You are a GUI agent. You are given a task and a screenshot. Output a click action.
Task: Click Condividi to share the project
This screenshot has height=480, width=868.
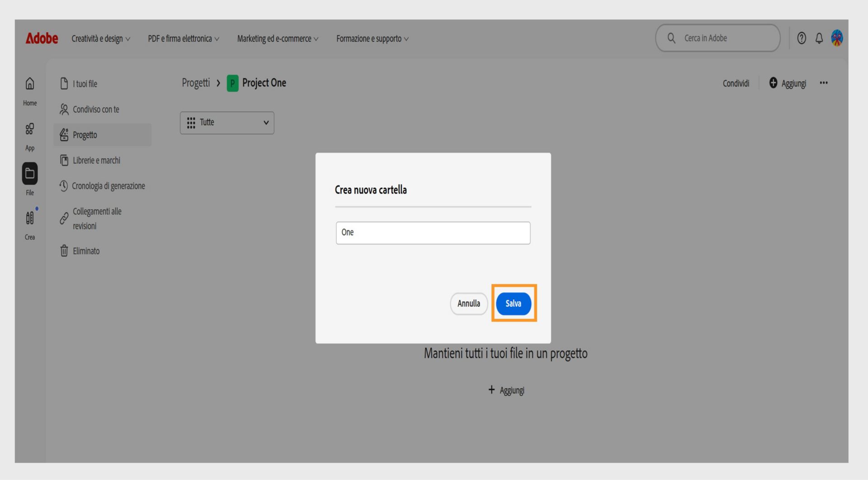point(736,83)
